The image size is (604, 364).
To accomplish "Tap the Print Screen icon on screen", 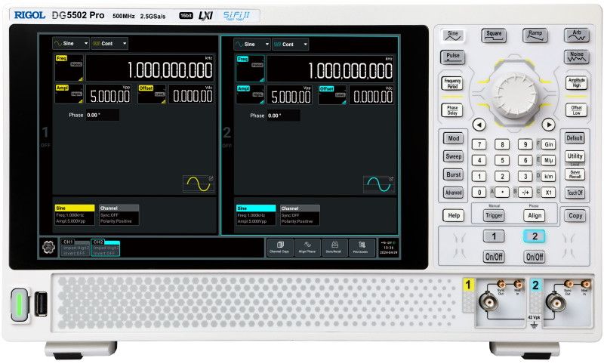I will 362,246.
